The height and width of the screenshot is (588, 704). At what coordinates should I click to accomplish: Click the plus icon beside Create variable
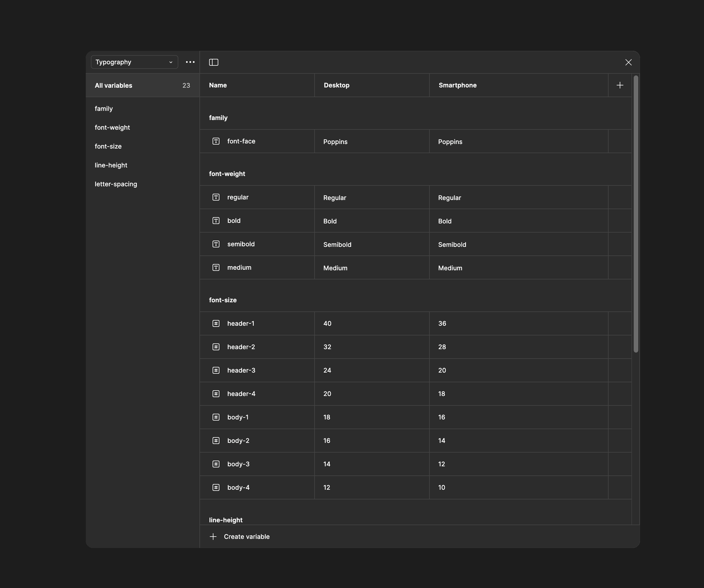(213, 537)
